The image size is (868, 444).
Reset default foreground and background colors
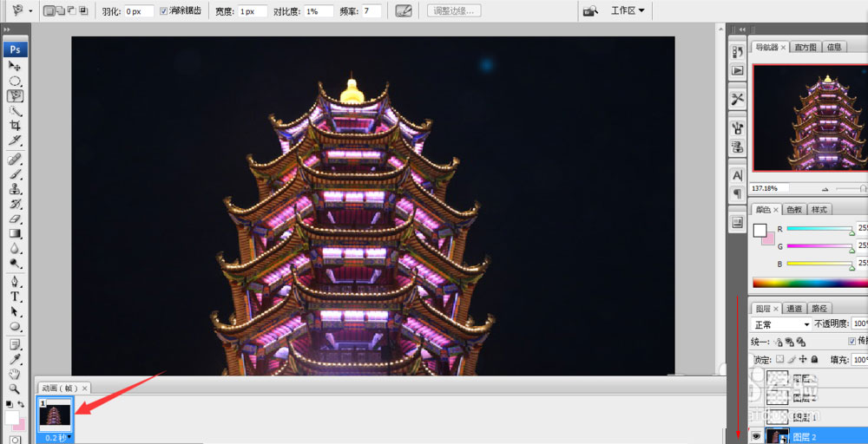click(9, 404)
